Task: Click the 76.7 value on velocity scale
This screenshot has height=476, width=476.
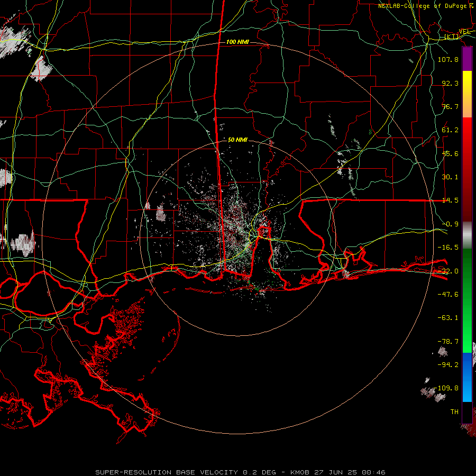Action: pos(450,106)
